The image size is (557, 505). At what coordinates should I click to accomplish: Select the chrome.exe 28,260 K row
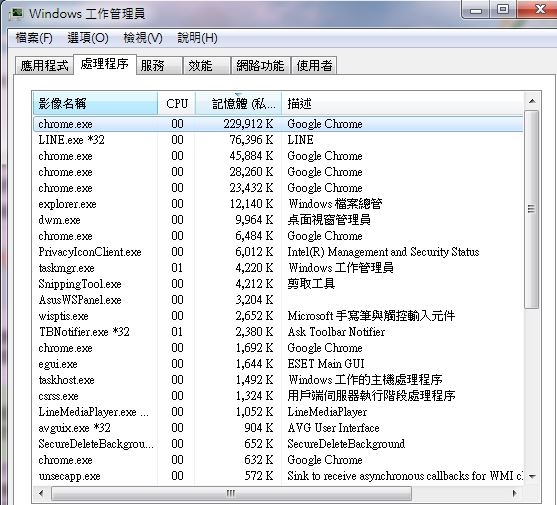click(278, 172)
